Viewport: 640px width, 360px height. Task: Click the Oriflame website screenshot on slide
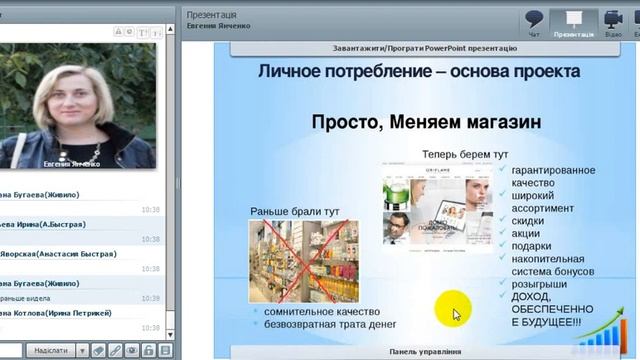(x=438, y=207)
